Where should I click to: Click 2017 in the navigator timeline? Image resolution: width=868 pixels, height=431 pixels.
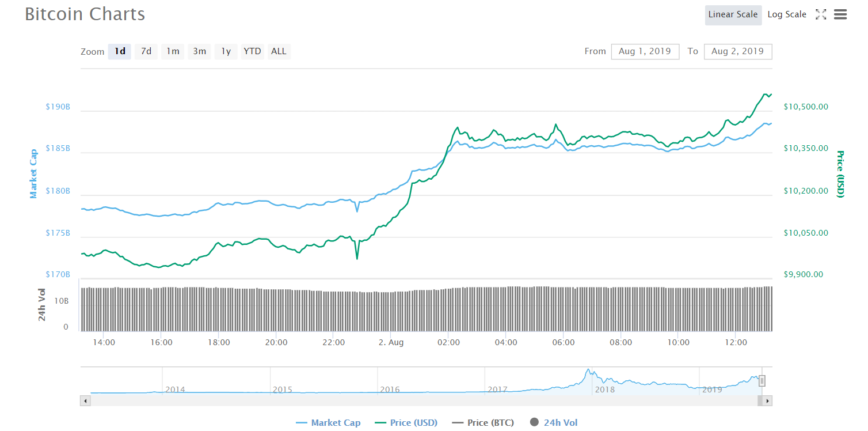pyautogui.click(x=497, y=390)
